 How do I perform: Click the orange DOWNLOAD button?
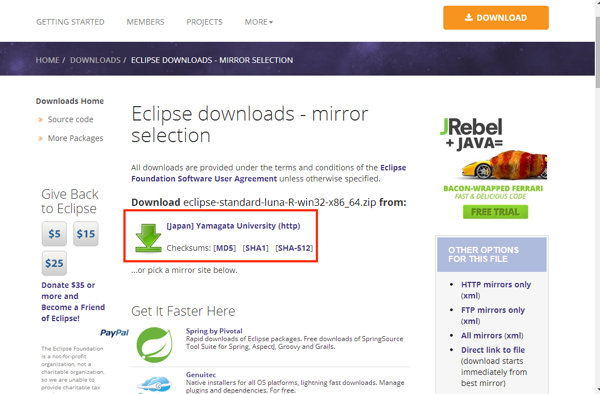tap(496, 18)
